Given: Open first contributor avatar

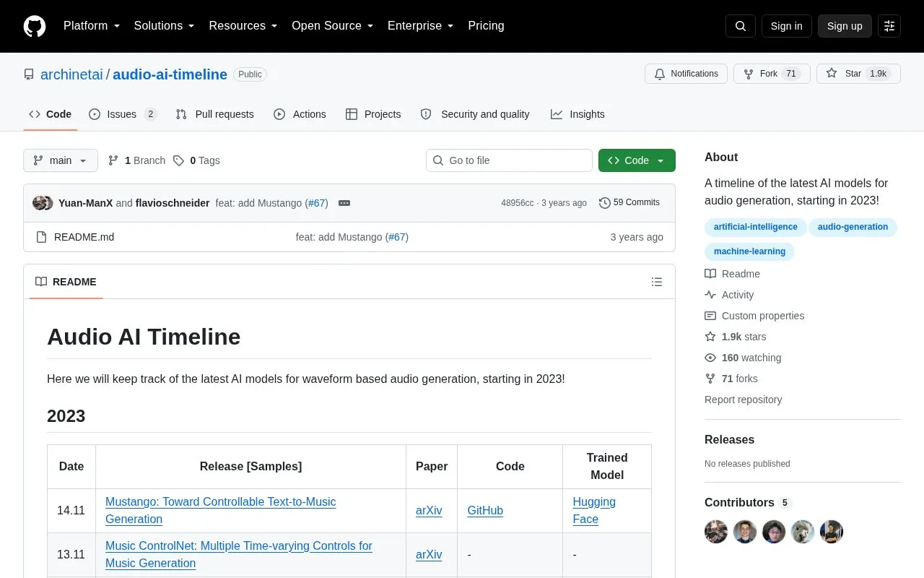Looking at the screenshot, I should coord(716,532).
